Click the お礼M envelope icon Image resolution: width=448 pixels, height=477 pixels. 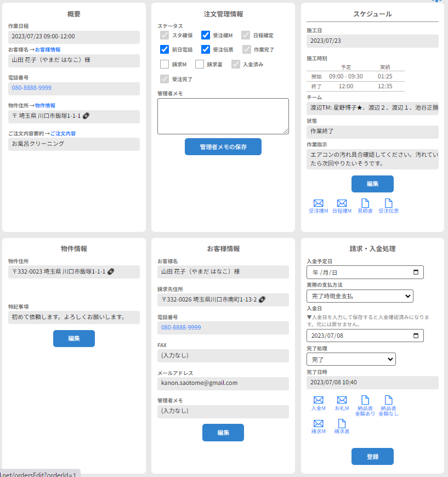tap(342, 401)
